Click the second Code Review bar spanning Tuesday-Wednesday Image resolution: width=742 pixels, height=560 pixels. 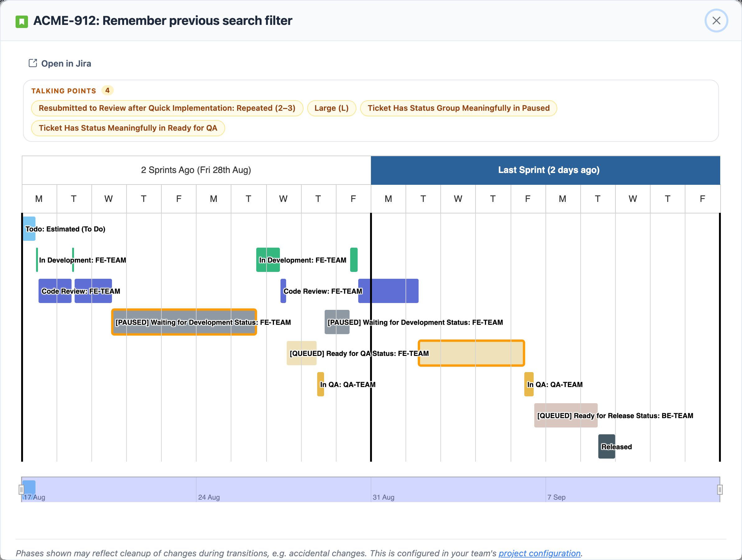click(93, 291)
